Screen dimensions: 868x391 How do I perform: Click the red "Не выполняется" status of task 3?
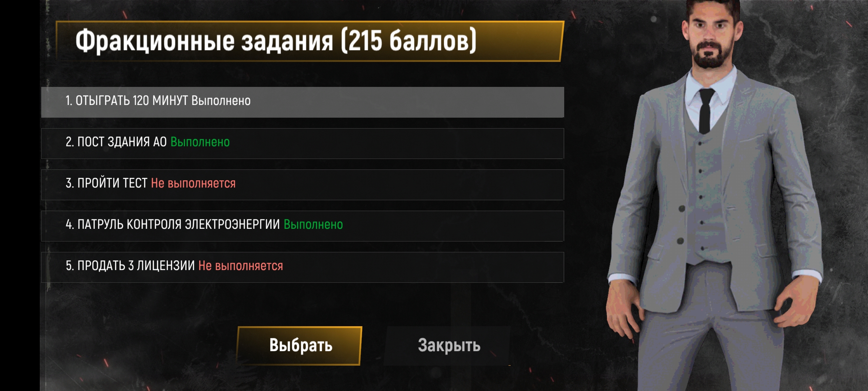click(193, 183)
